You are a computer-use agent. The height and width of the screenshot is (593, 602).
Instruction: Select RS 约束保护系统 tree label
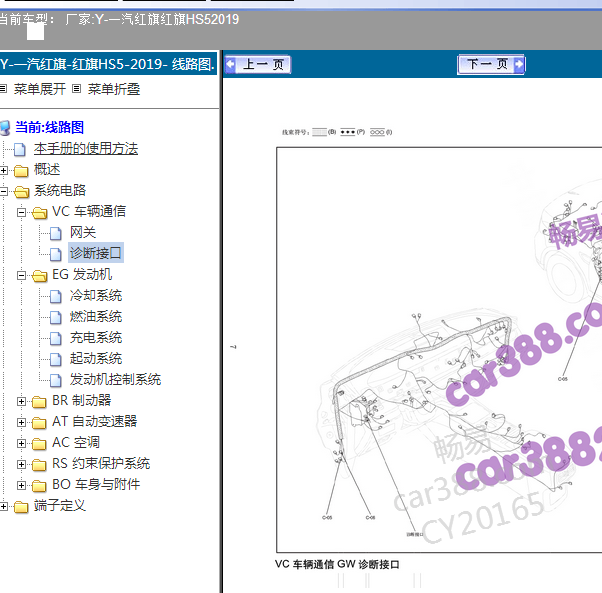tap(101, 463)
